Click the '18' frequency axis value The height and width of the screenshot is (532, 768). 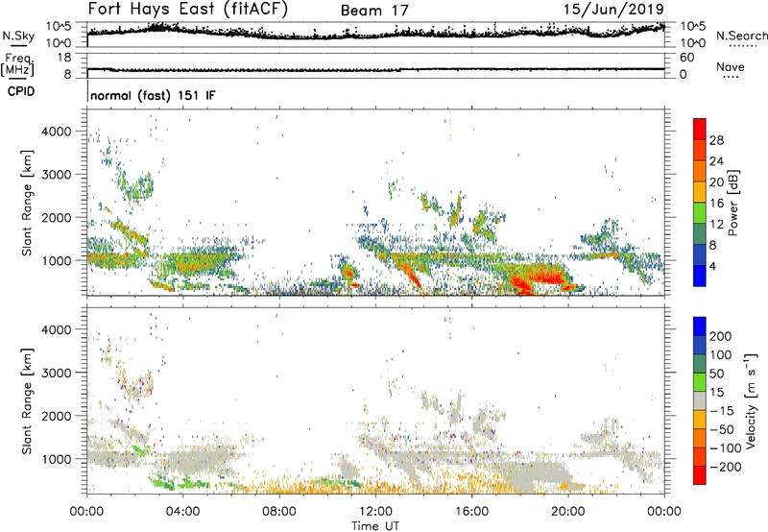coord(63,58)
